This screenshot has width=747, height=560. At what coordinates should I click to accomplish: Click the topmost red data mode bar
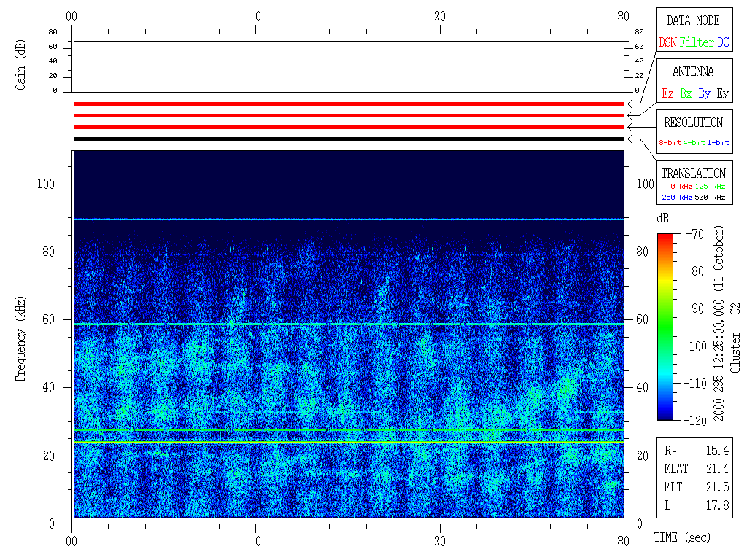(x=348, y=104)
